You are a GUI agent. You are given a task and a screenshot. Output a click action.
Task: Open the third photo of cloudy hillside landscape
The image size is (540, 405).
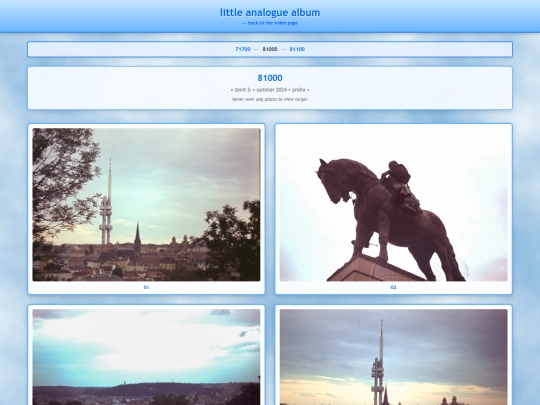146,357
